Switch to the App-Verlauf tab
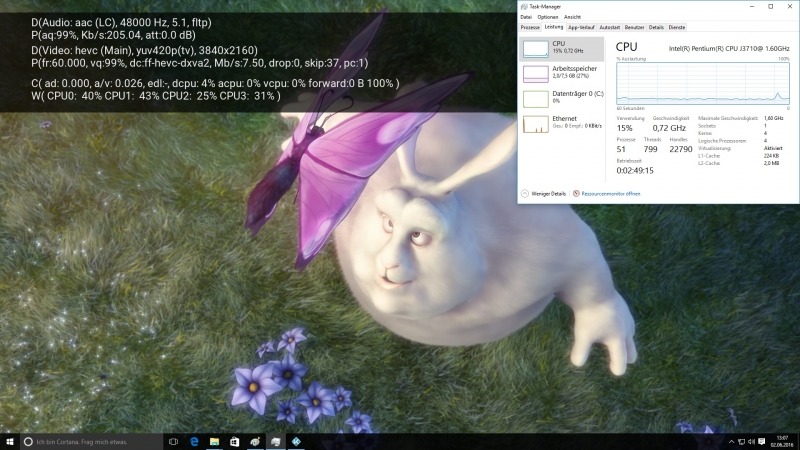800x450 pixels. pyautogui.click(x=581, y=28)
